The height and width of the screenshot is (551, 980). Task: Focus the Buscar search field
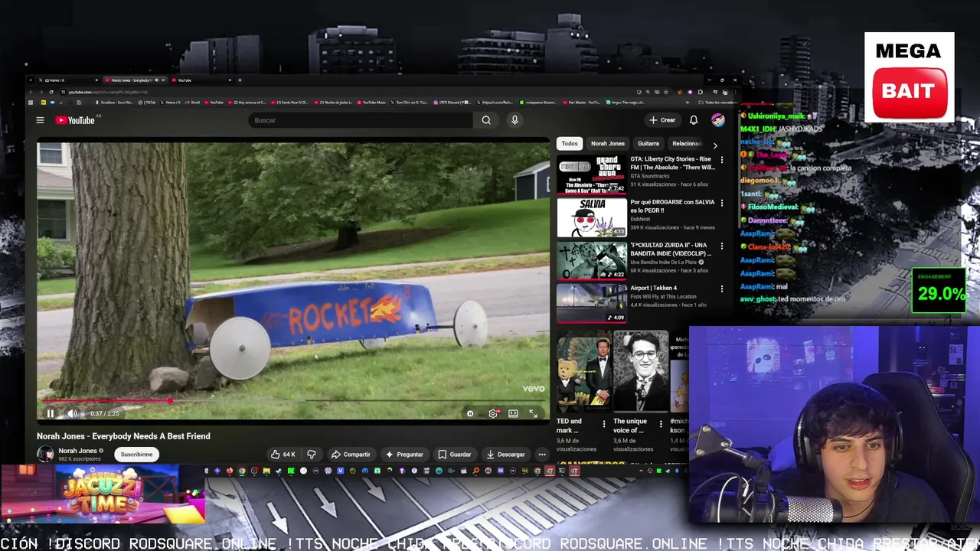pos(360,120)
